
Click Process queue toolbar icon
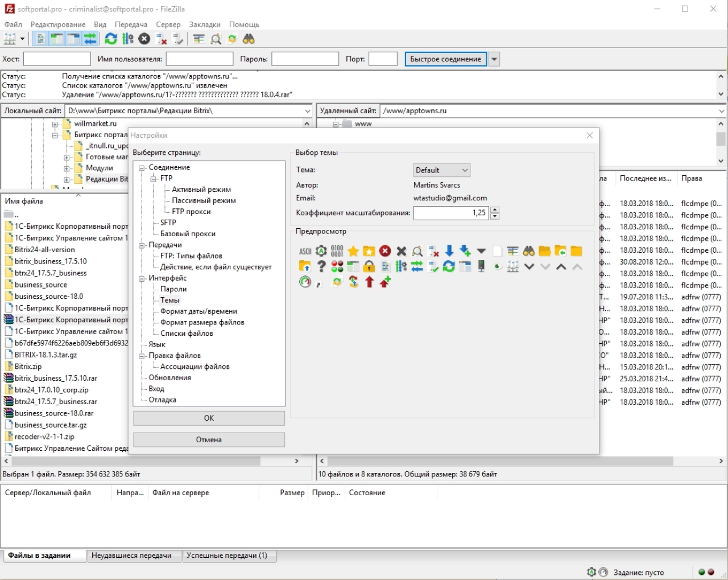click(128, 39)
